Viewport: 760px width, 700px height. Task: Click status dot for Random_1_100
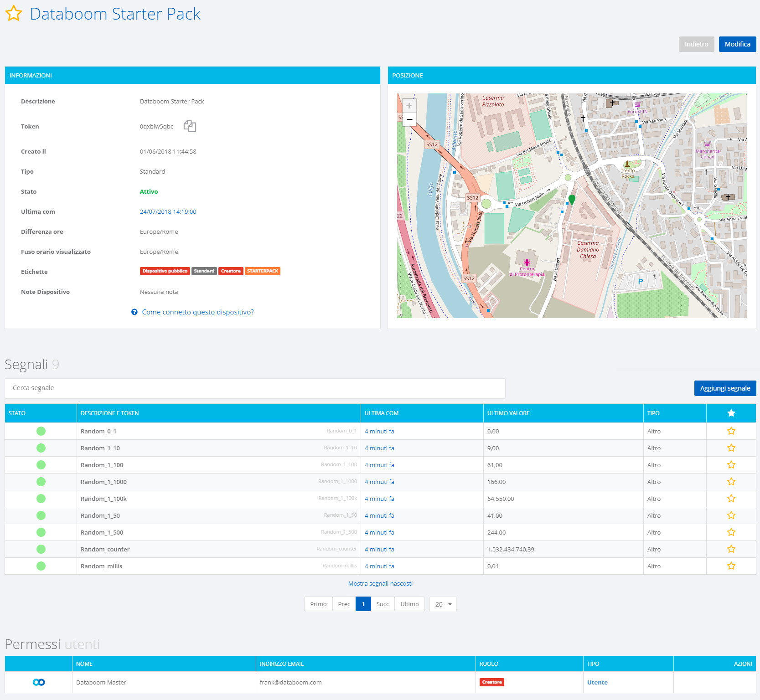click(x=41, y=465)
